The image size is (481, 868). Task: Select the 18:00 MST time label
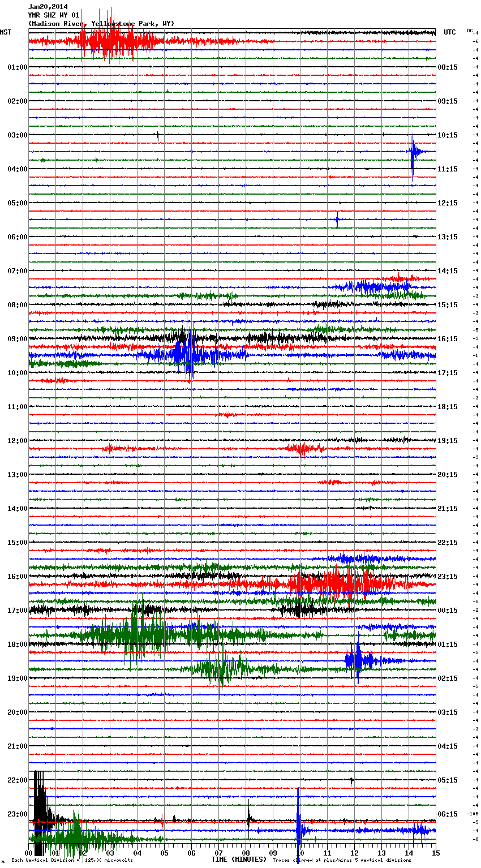pyautogui.click(x=18, y=644)
